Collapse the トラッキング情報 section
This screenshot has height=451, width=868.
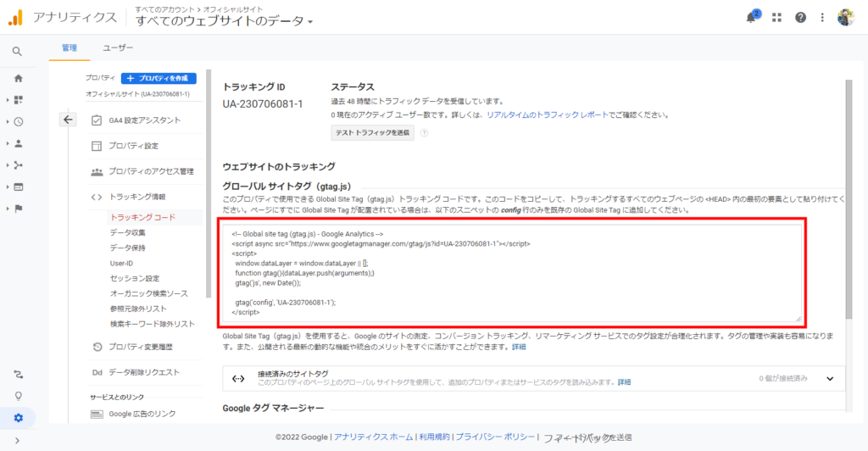(x=137, y=197)
